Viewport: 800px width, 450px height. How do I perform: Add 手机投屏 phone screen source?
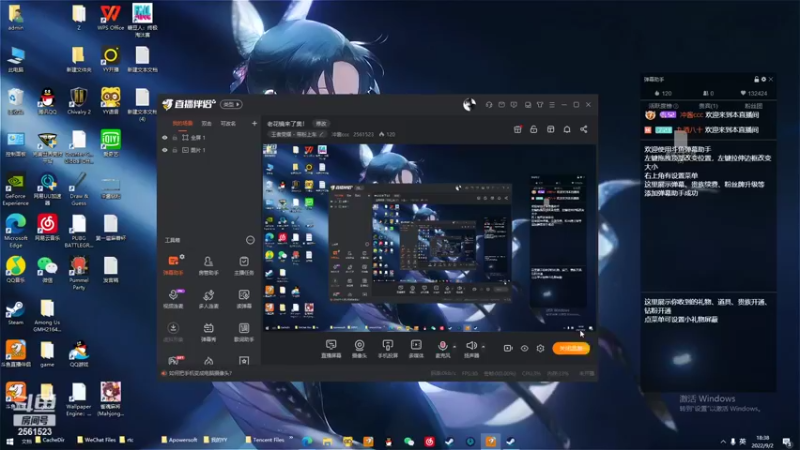pyautogui.click(x=387, y=349)
